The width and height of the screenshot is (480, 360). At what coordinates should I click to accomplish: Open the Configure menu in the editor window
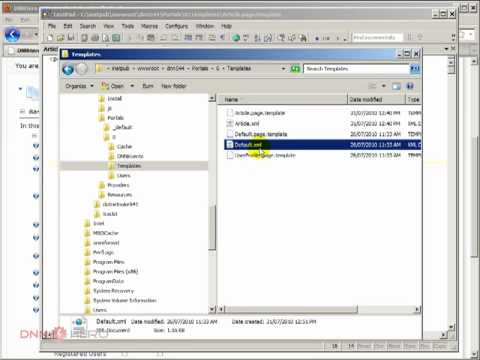[x=177, y=26]
